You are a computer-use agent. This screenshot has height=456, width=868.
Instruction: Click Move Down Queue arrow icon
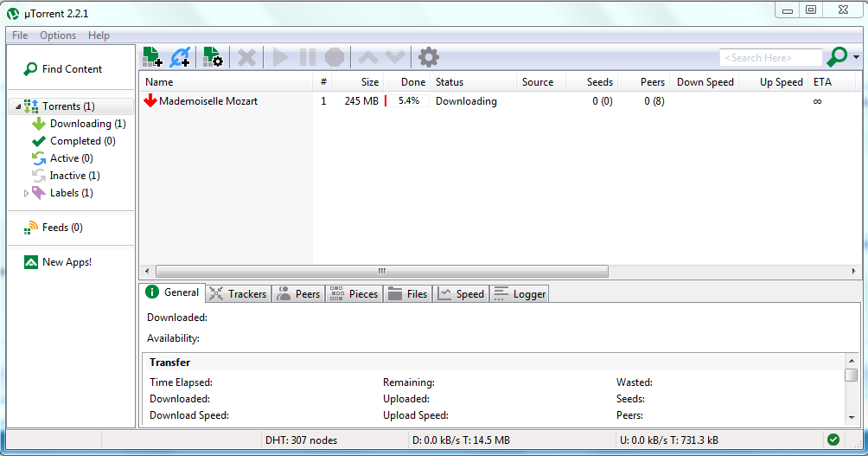click(x=395, y=57)
